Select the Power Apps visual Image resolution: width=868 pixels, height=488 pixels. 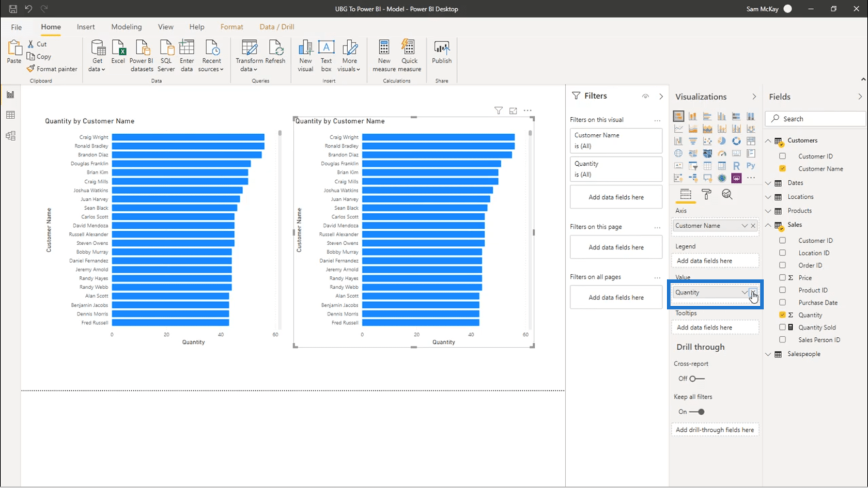pos(736,178)
